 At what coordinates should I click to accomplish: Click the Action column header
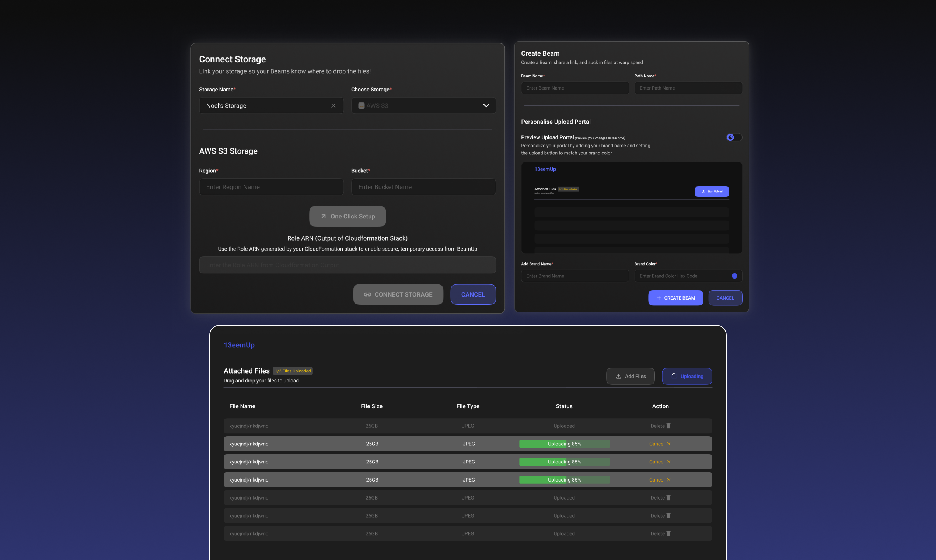(x=660, y=406)
